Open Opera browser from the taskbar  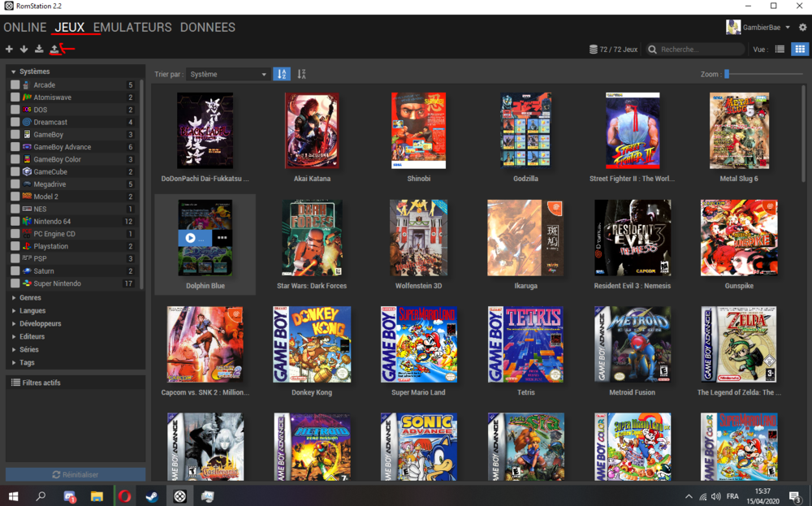pos(124,496)
